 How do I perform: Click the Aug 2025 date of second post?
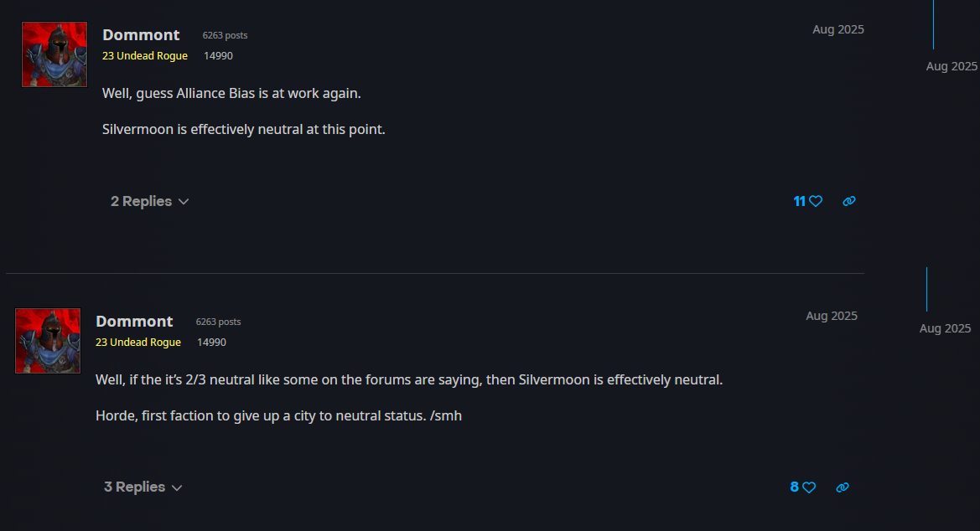click(x=832, y=316)
